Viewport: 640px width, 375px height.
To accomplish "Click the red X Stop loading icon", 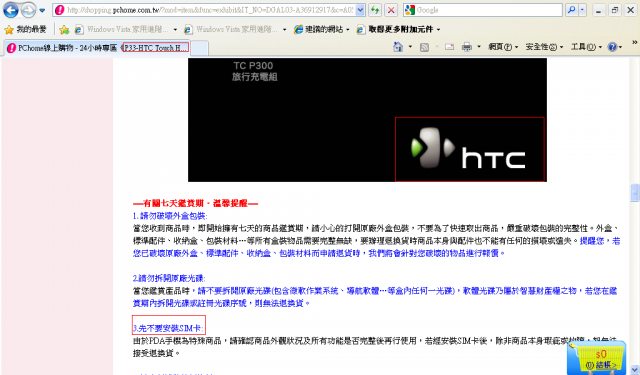I will pos(391,10).
